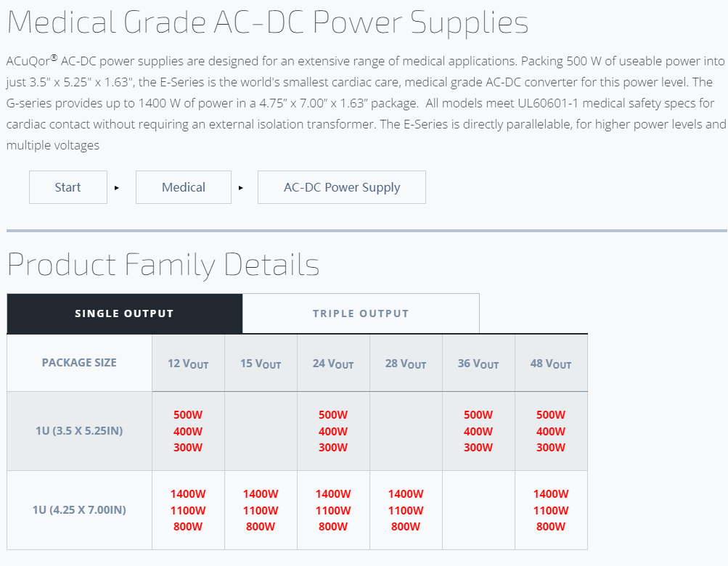This screenshot has height=566, width=728.
Task: Click the AC-DC Power Supply breadcrumb button
Action: [x=342, y=187]
